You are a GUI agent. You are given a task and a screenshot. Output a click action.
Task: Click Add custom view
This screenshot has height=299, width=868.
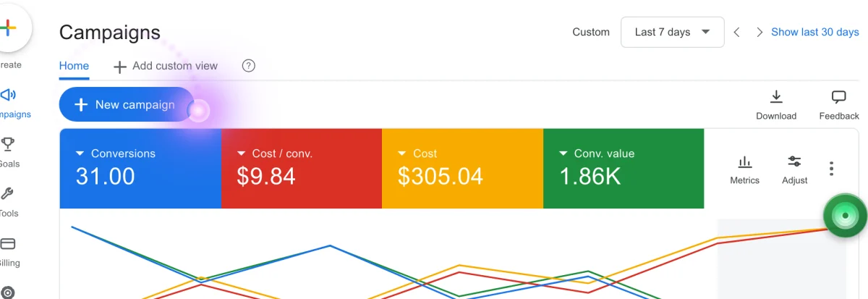pos(166,66)
